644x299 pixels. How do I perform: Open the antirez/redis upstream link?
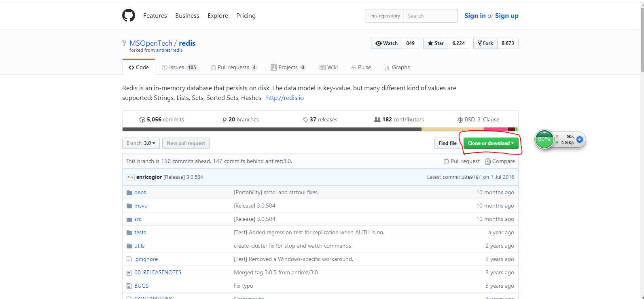coord(169,50)
